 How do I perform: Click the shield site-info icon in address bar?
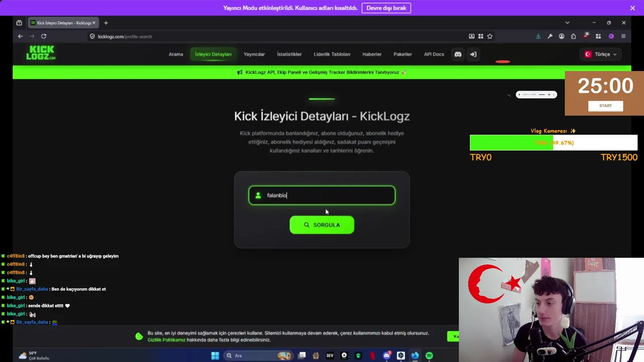[x=92, y=36]
